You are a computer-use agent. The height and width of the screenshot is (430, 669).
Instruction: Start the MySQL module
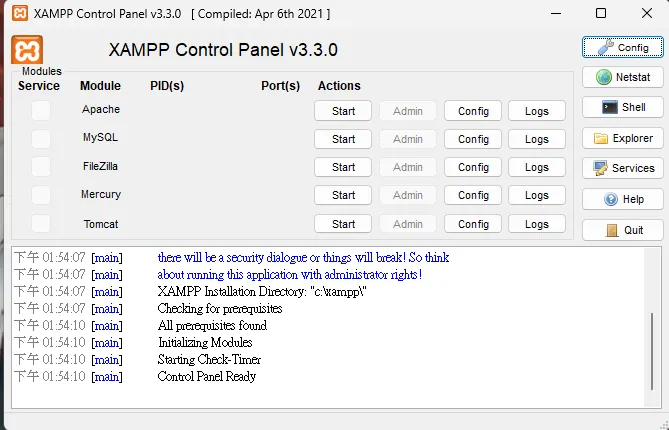coord(343,139)
